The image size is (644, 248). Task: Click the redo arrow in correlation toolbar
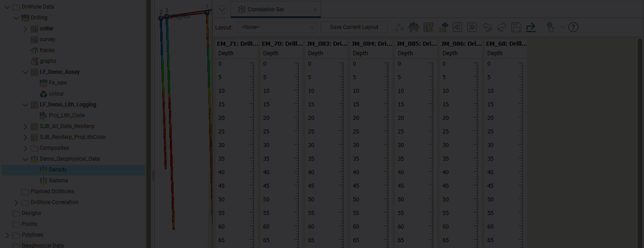click(502, 27)
